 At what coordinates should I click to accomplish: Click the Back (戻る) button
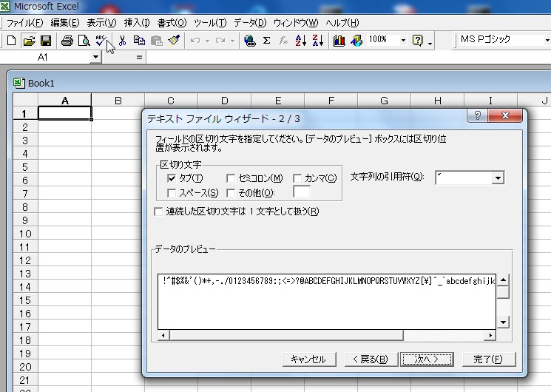(371, 359)
